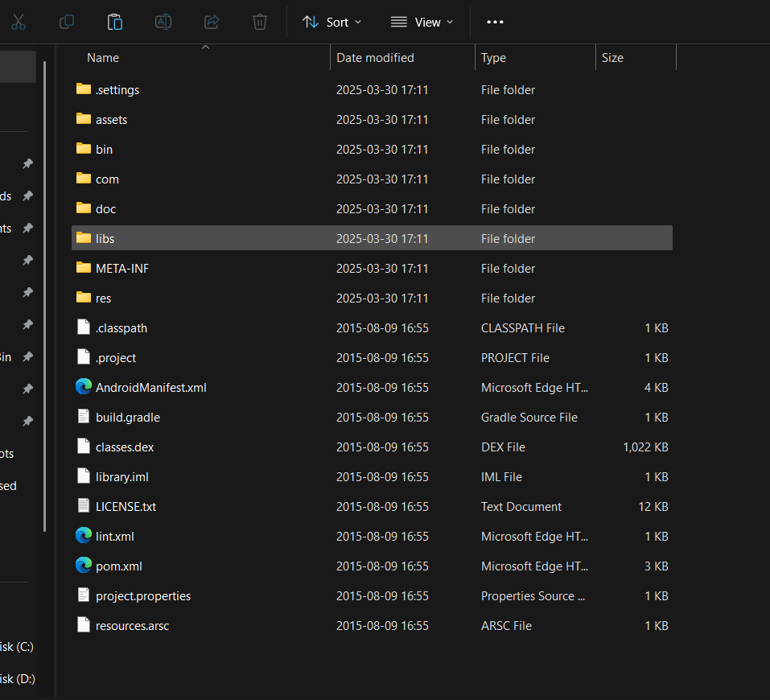Open the View dropdown menu

[x=422, y=22]
